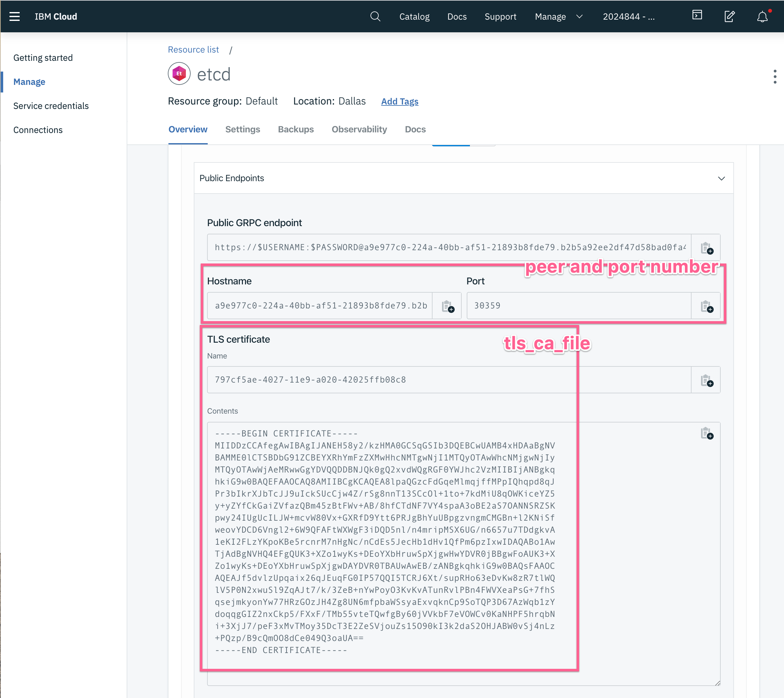Image resolution: width=784 pixels, height=698 pixels.
Task: Open the edit pencil icon in the header
Action: (729, 16)
